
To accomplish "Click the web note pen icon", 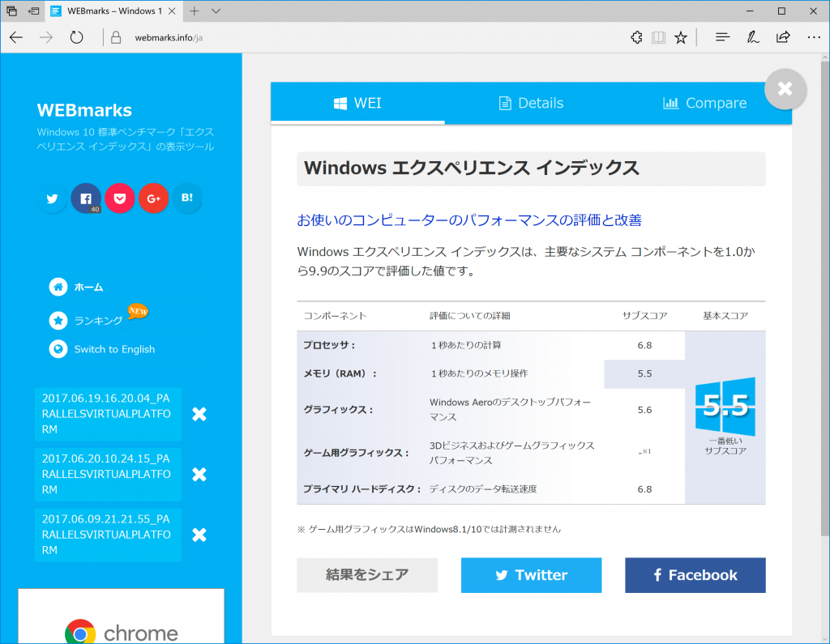I will [753, 37].
